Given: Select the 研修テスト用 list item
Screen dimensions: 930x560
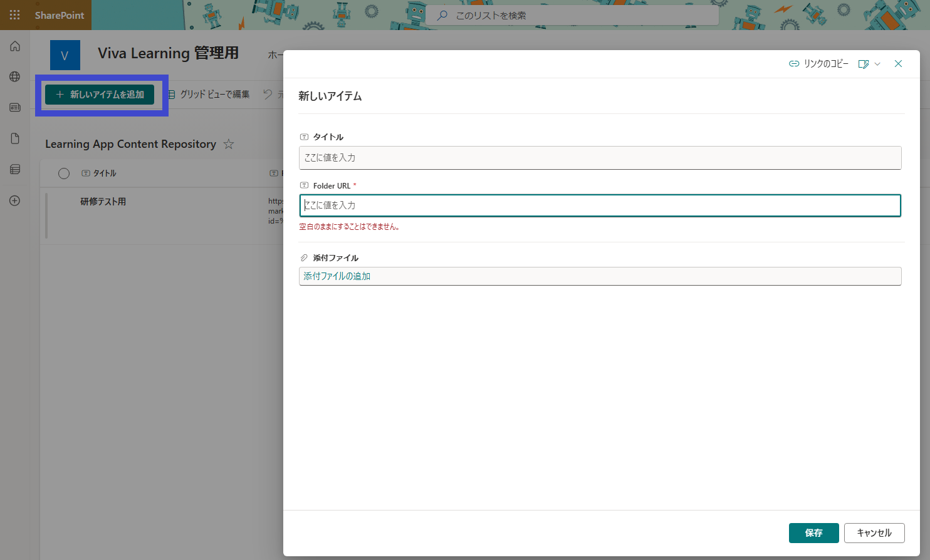Looking at the screenshot, I should (x=103, y=202).
